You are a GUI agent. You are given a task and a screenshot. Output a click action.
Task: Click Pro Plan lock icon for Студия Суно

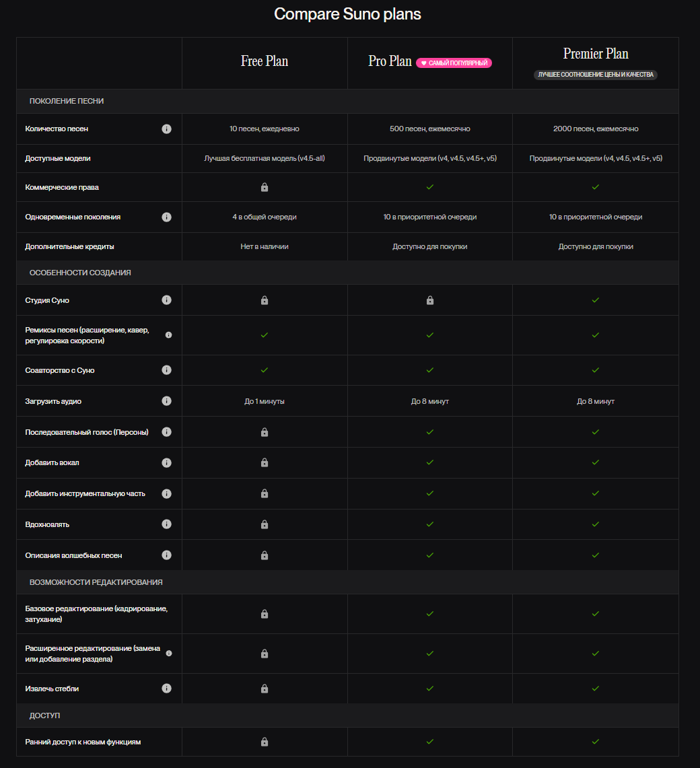point(430,300)
